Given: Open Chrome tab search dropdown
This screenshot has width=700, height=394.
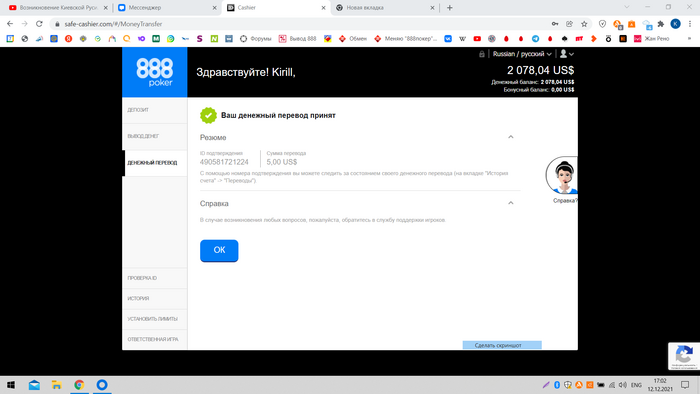Looking at the screenshot, I should click(627, 7).
